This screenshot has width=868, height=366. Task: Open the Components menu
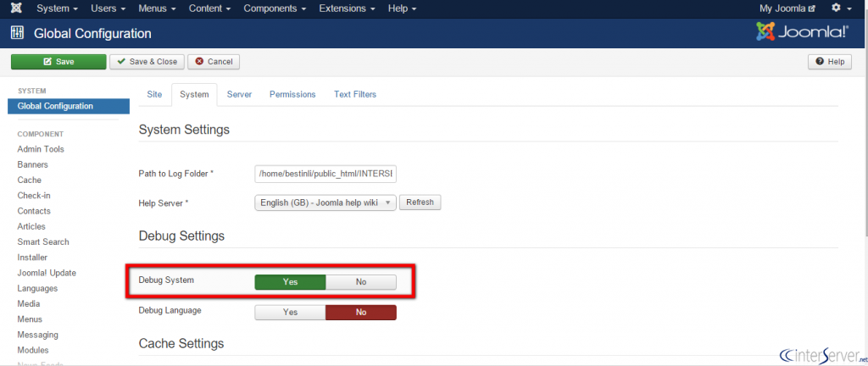[x=275, y=8]
